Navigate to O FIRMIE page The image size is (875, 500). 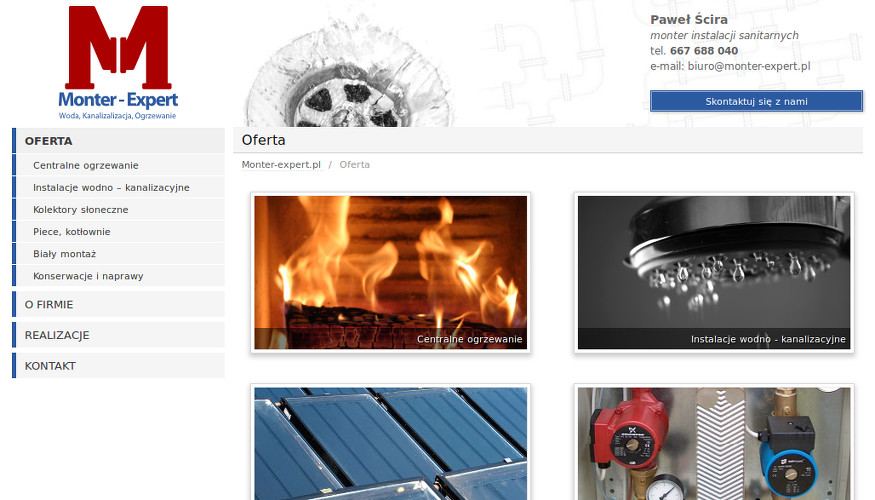coord(118,304)
